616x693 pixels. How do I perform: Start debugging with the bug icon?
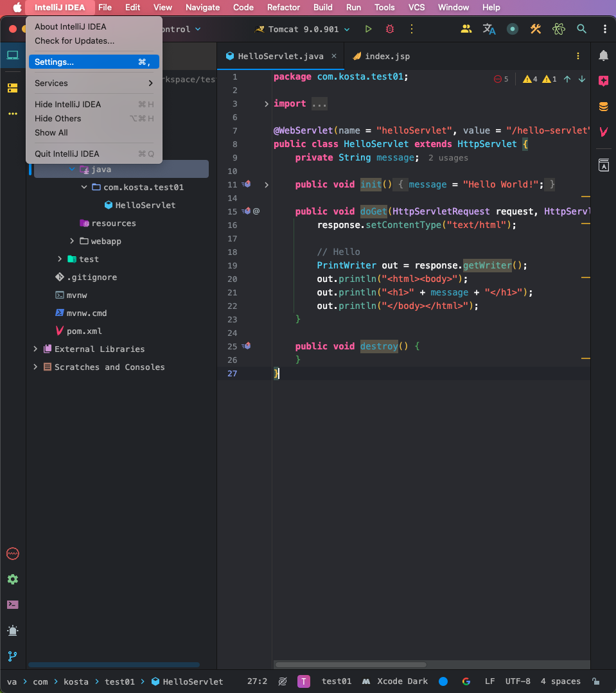pyautogui.click(x=390, y=29)
